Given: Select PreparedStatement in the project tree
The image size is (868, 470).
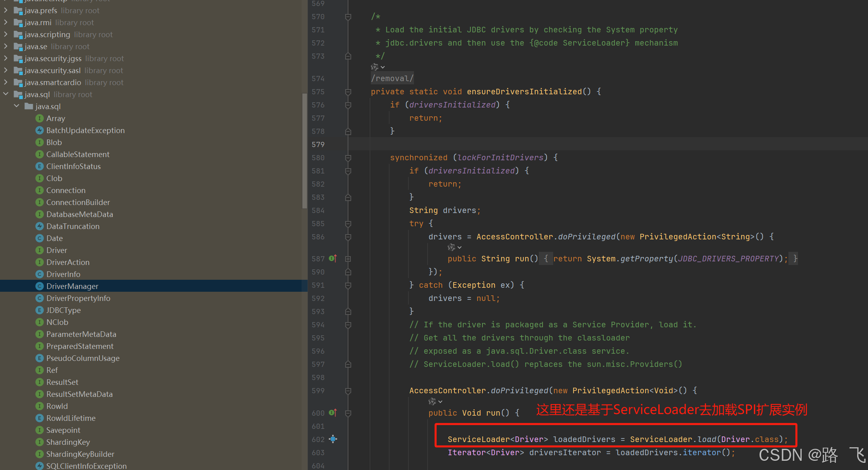Looking at the screenshot, I should [x=80, y=346].
